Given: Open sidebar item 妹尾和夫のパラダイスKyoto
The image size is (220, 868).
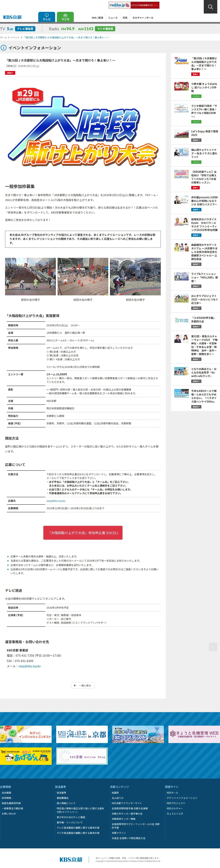Looking at the screenshot, I should tap(204, 224).
